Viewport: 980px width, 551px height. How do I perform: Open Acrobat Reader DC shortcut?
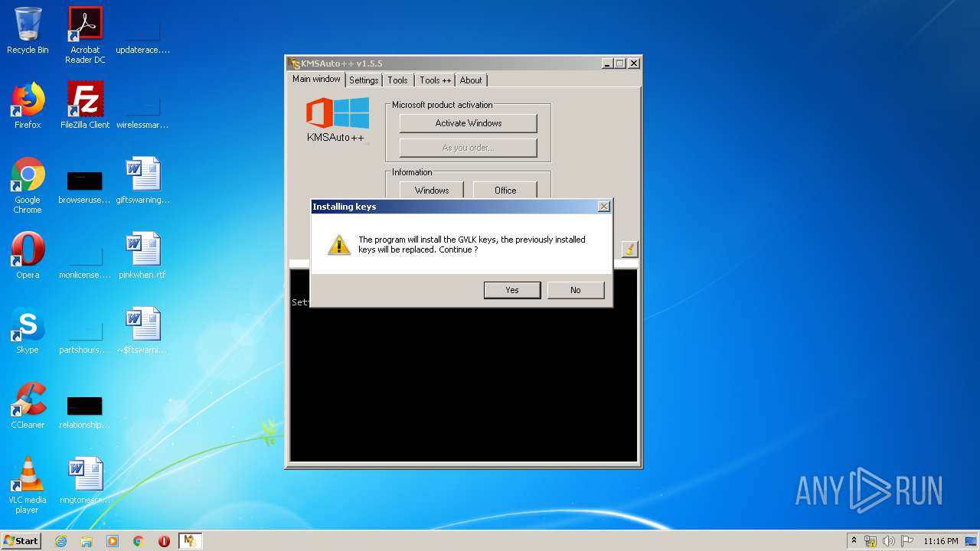tap(85, 35)
